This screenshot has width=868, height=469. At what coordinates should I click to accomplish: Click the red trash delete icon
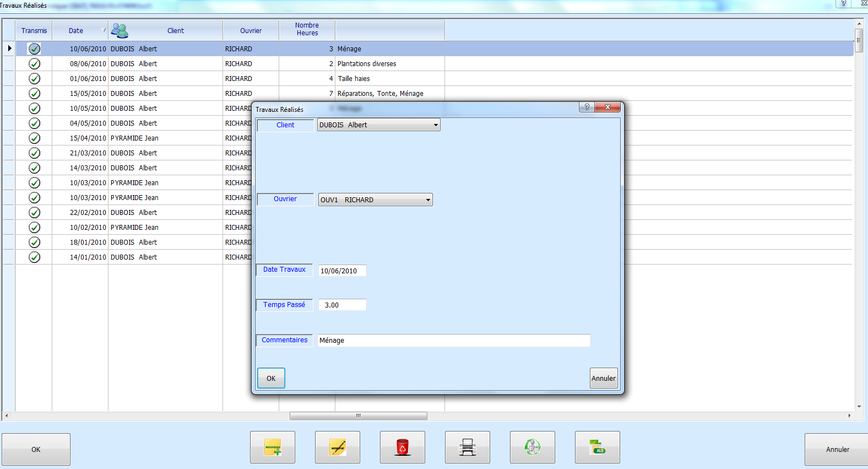click(x=403, y=448)
